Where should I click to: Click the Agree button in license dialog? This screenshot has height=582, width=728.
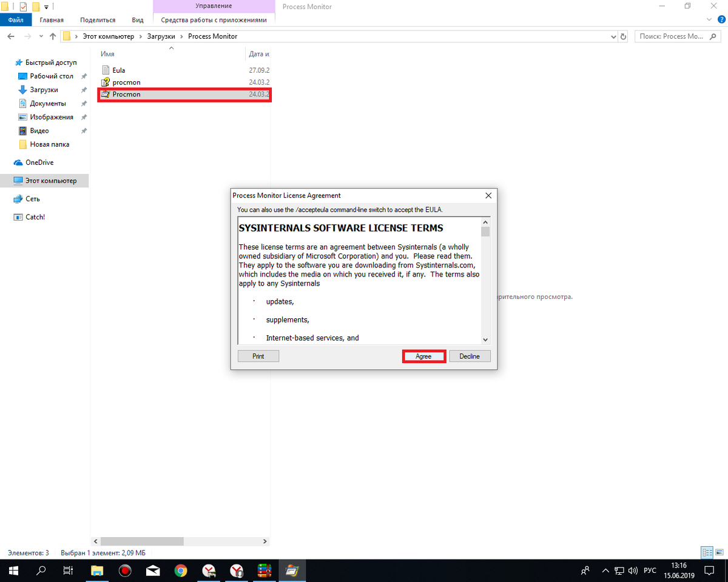coord(423,356)
